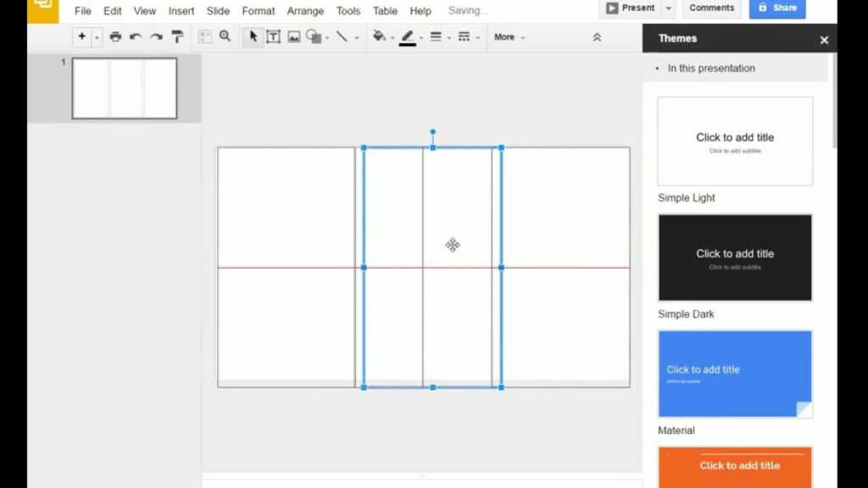Open the Line color picker
Viewport: 868px width, 488px height.
[408, 36]
